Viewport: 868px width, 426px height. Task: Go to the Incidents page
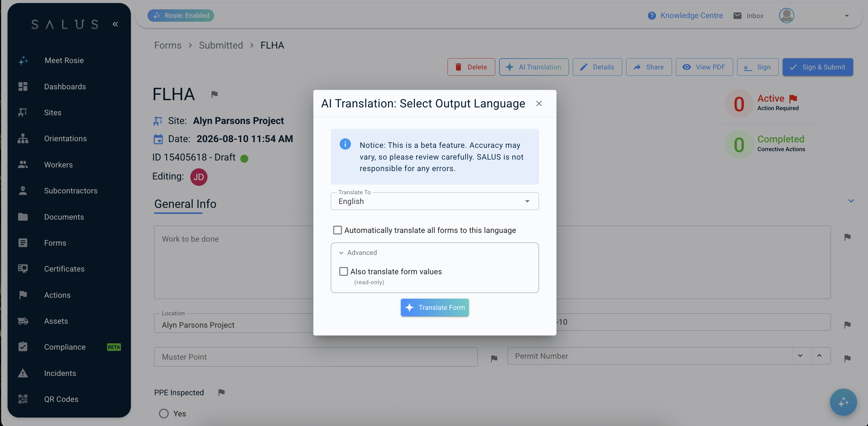point(60,373)
